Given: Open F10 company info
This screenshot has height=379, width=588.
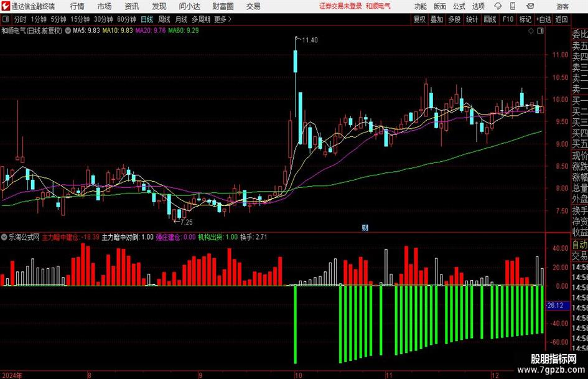Looking at the screenshot, I should 508,19.
